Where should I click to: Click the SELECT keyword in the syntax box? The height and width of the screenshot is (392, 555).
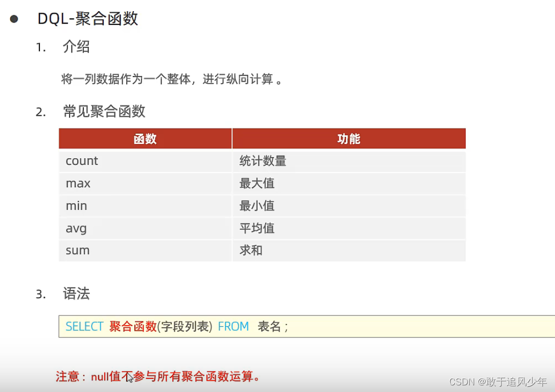(x=84, y=326)
